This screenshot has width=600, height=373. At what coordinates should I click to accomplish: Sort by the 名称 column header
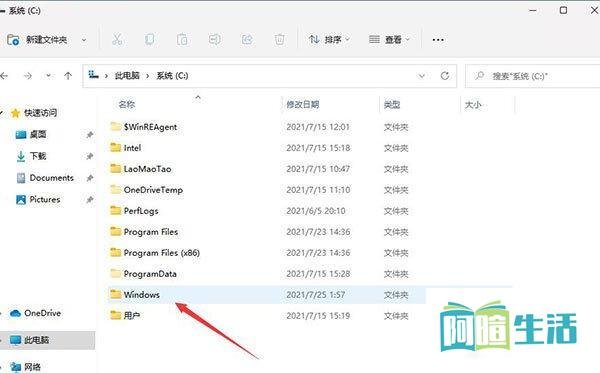127,104
